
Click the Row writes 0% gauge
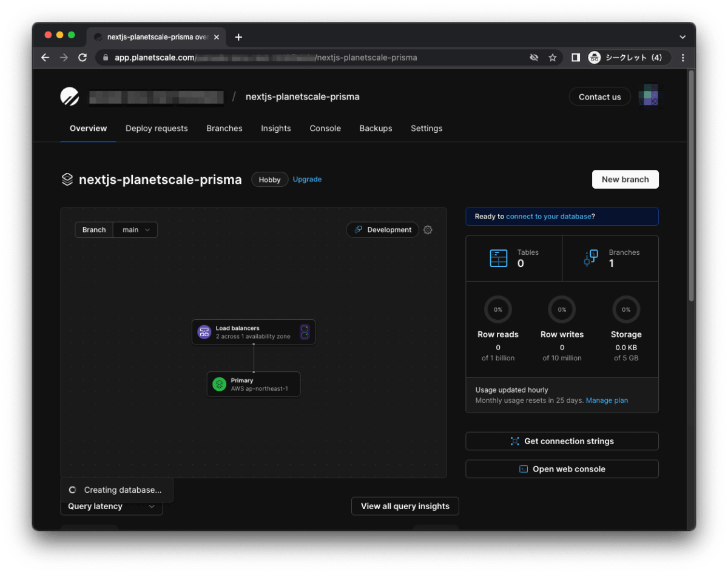tap(562, 309)
